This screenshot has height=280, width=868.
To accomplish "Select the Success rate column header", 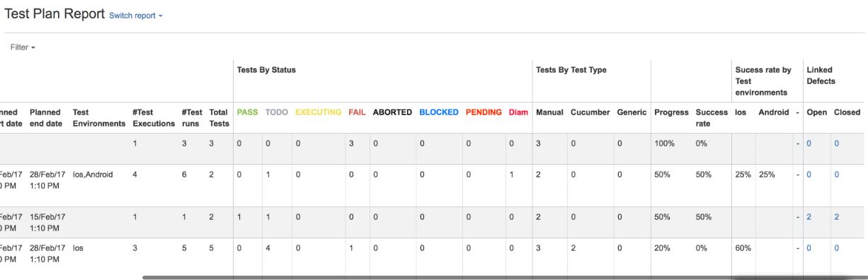I will (712, 118).
